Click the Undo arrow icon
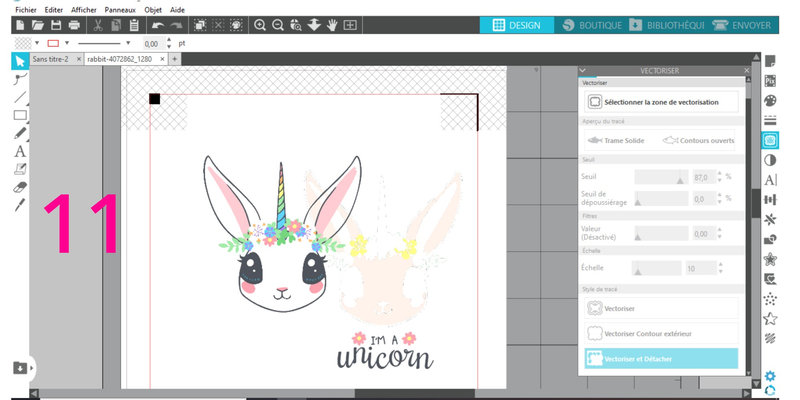800x400 pixels. click(158, 24)
